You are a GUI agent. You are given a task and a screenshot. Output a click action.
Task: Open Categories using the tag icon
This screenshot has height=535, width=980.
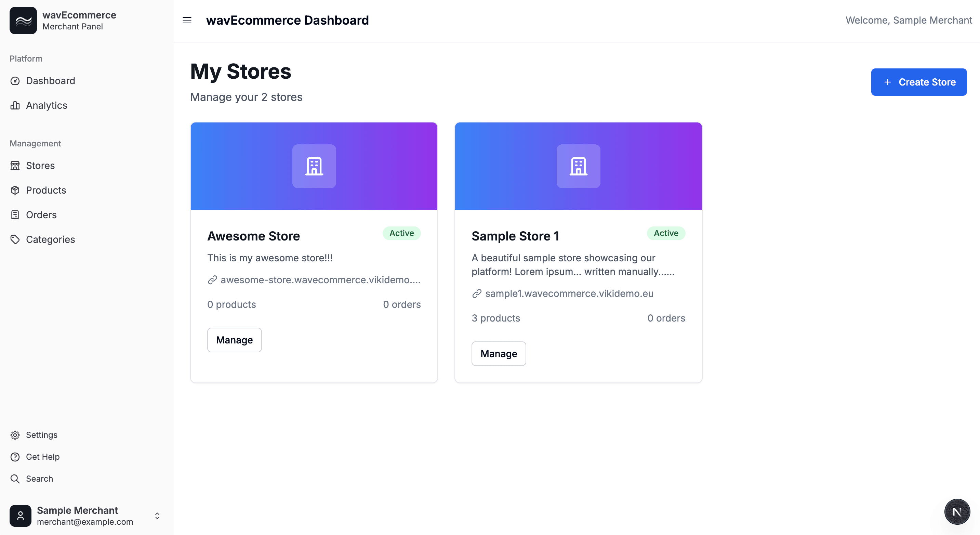tap(15, 239)
